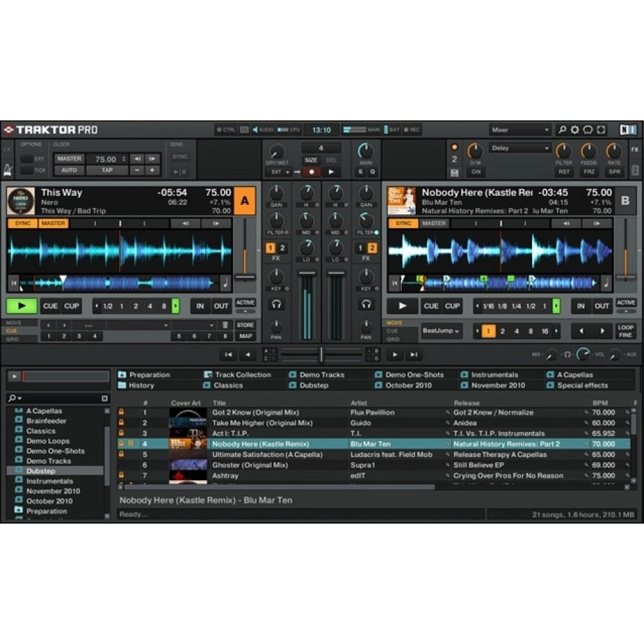
Task: Open Deck A cue type dropdown
Action: 194,325
